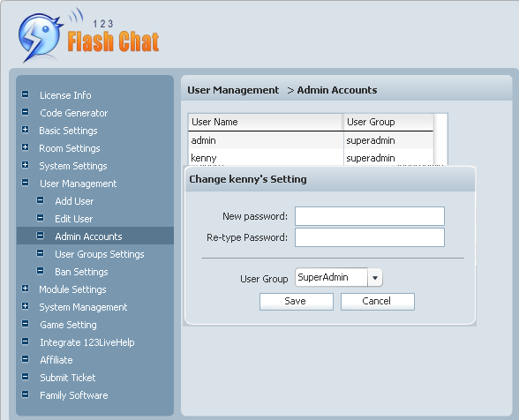Expand System Settings in the sidebar
The width and height of the screenshot is (519, 420).
[x=25, y=165]
